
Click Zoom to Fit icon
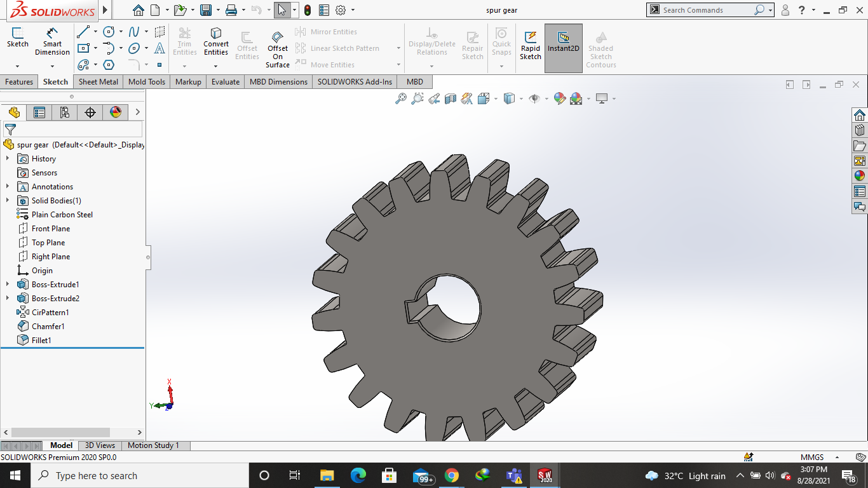click(x=401, y=98)
